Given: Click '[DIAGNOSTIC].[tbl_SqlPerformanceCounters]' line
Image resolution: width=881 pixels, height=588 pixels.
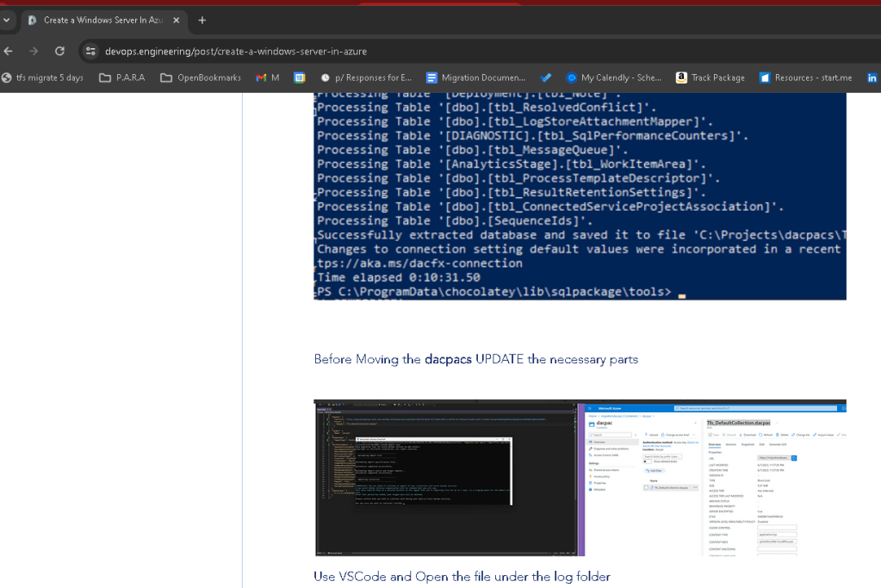Looking at the screenshot, I should point(532,136).
